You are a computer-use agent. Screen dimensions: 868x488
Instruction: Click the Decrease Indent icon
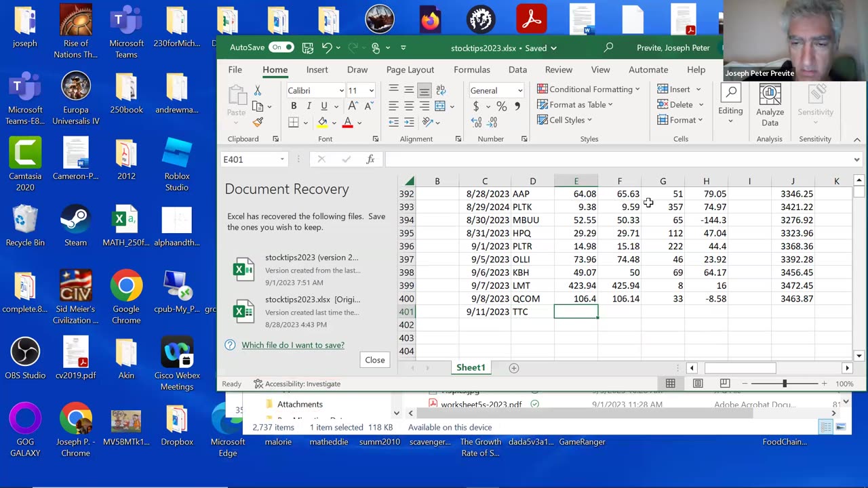point(393,122)
